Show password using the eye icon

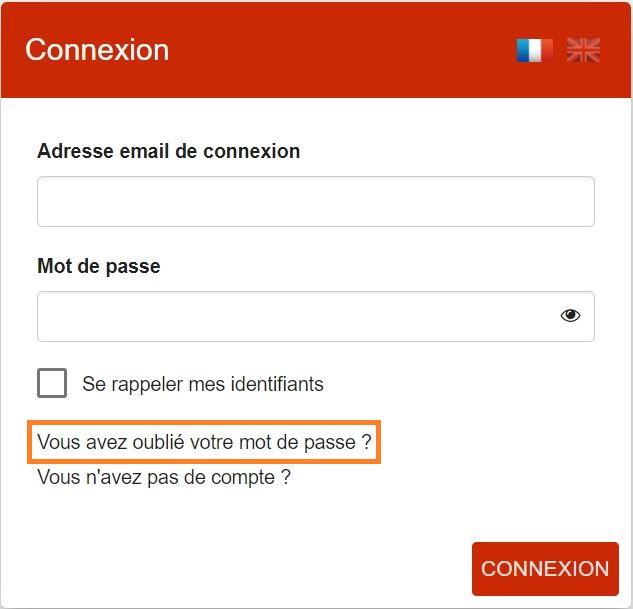click(x=570, y=316)
